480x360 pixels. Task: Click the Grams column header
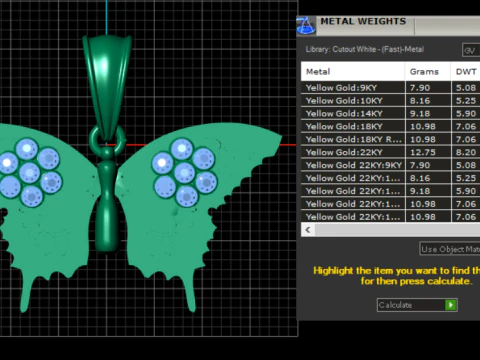pos(428,72)
